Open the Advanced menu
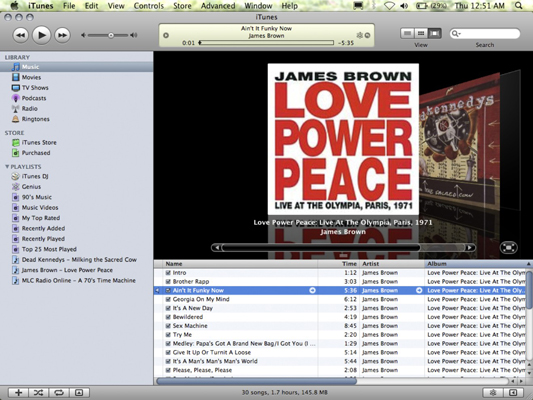 click(218, 6)
